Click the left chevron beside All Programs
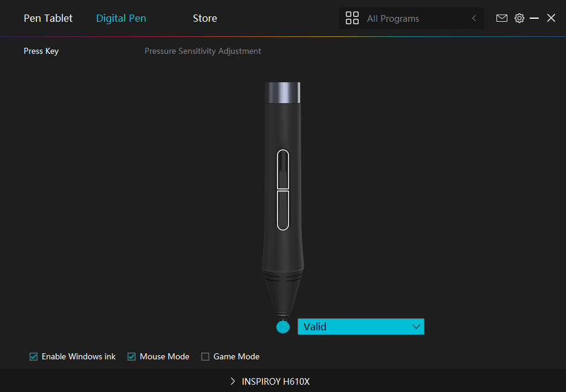Viewport: 566px width, 392px height. pos(474,19)
